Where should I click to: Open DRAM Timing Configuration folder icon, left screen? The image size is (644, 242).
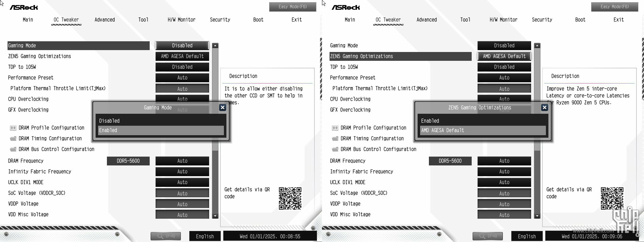(13, 139)
